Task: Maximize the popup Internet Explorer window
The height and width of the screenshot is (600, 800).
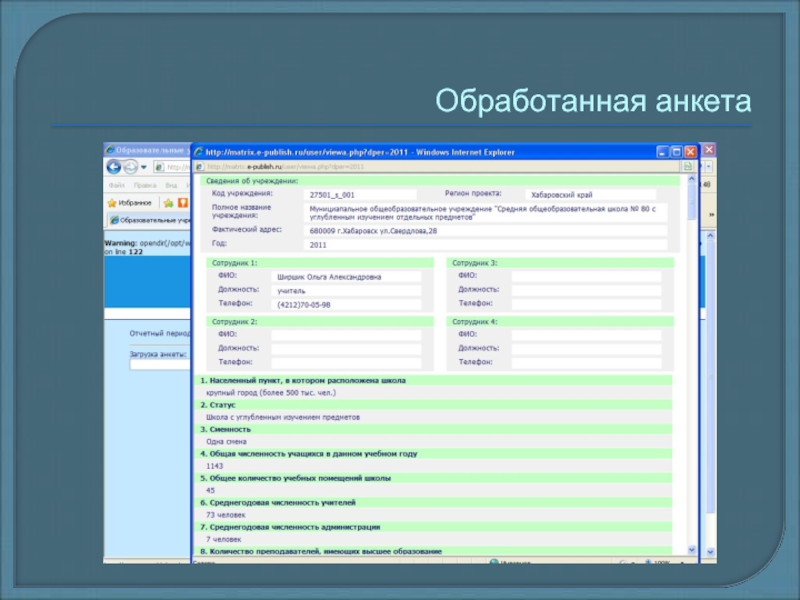Action: [x=675, y=152]
